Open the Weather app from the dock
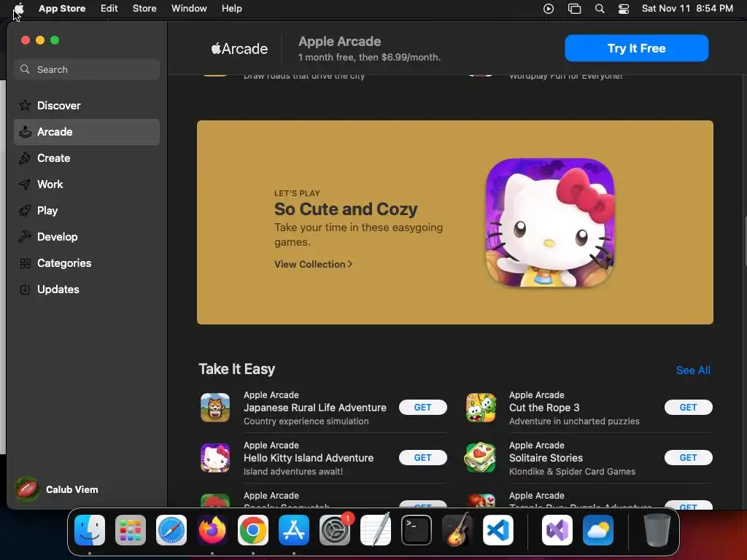This screenshot has width=747, height=560. (x=598, y=530)
